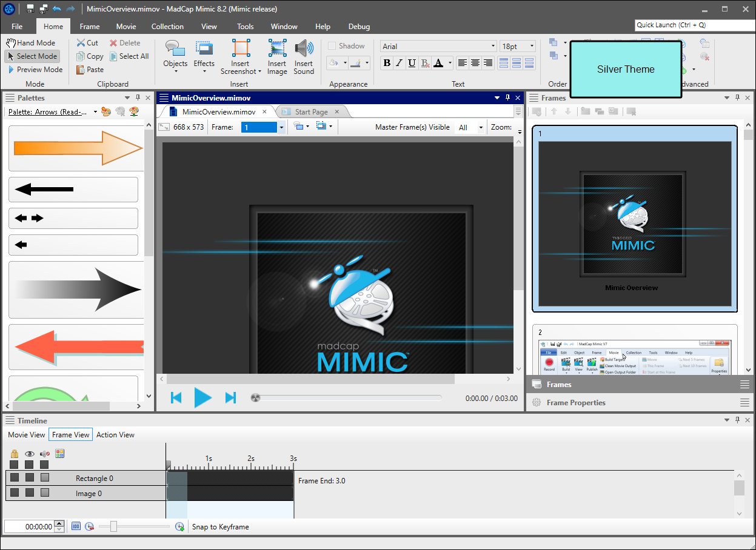
Task: Click the Select All icon
Action: click(x=113, y=56)
